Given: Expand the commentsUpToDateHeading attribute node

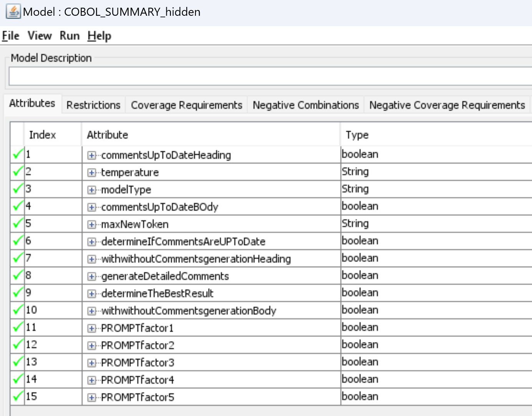Looking at the screenshot, I should pos(91,155).
